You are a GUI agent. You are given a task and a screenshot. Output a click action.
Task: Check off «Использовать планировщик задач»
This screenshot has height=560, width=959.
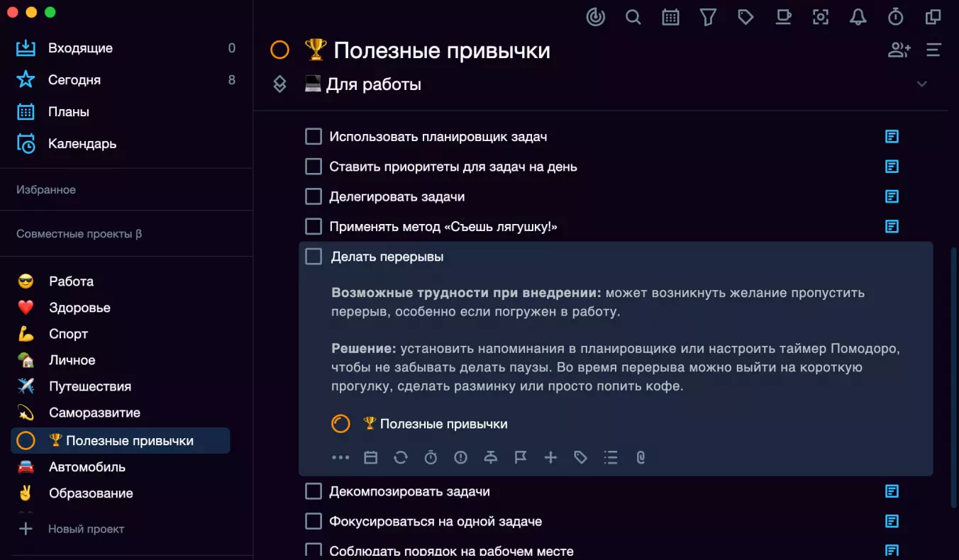click(x=314, y=136)
